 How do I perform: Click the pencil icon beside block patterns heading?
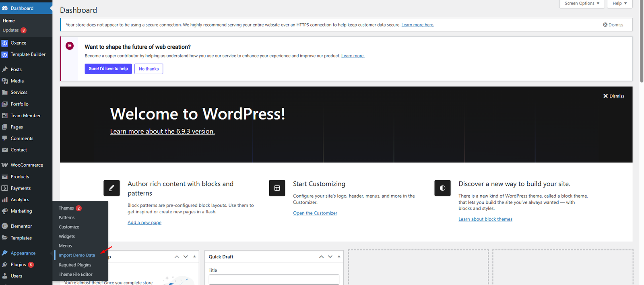pos(111,188)
